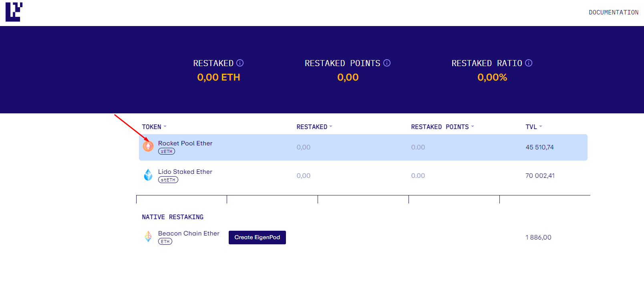Click the Lido Staked Ether token icon
The height and width of the screenshot is (302, 644).
[148, 175]
